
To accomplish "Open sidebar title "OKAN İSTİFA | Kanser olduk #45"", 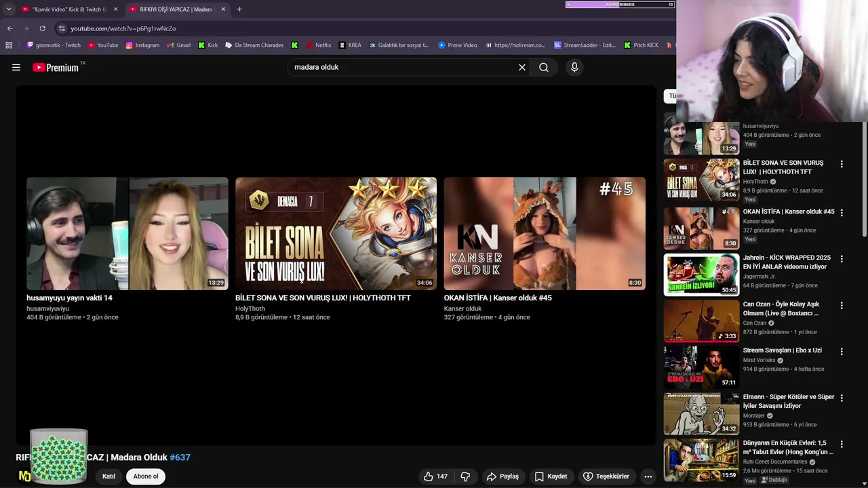I will (x=789, y=211).
